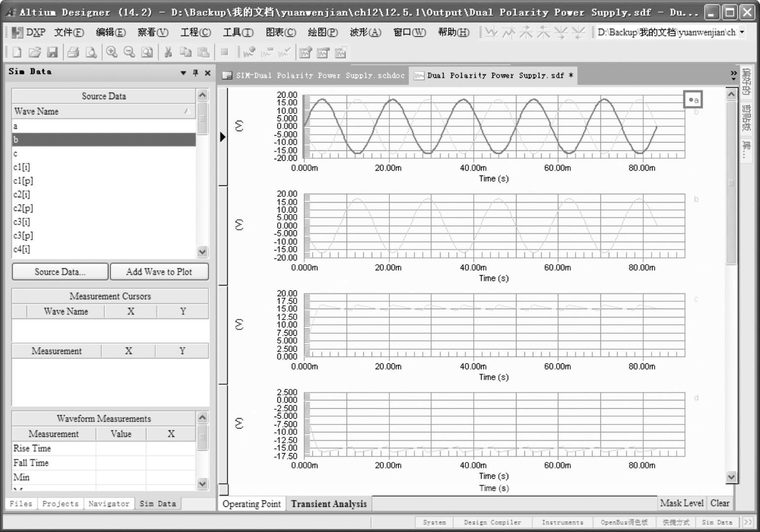Click the Add Wave to Plot button

pyautogui.click(x=159, y=272)
